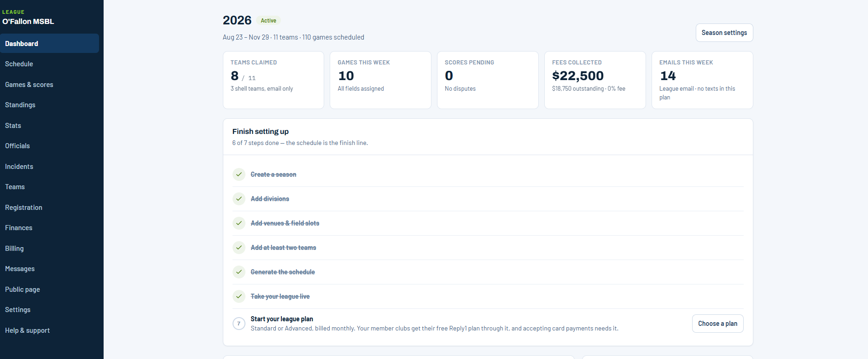868x359 pixels.
Task: Click the checkmark beside Create a season
Action: 239,174
